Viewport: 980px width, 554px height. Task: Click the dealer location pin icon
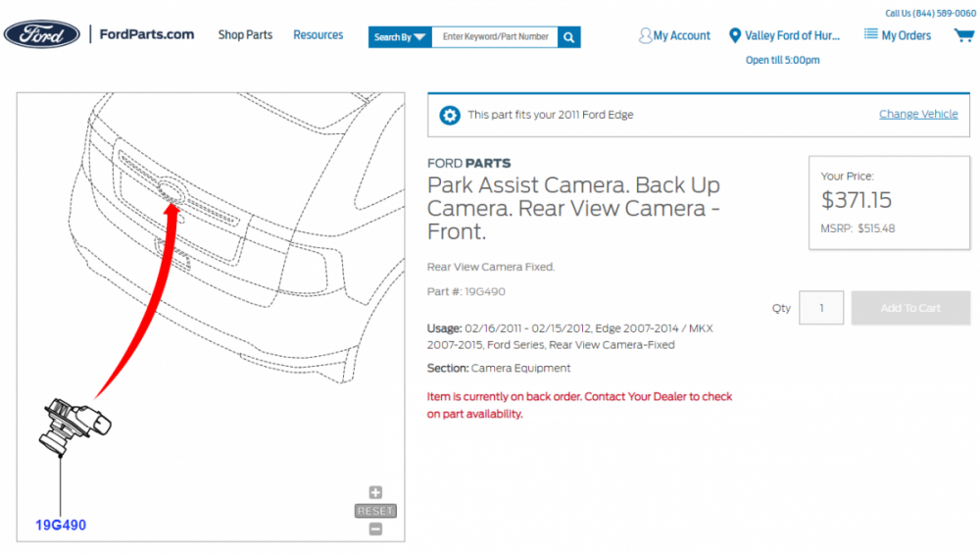tap(735, 35)
